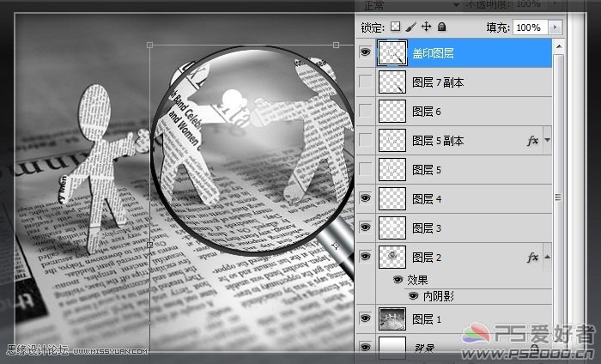Screen dimensions: 601x364
Task: Click layers panel scrollbar grip
Action: 558,197
